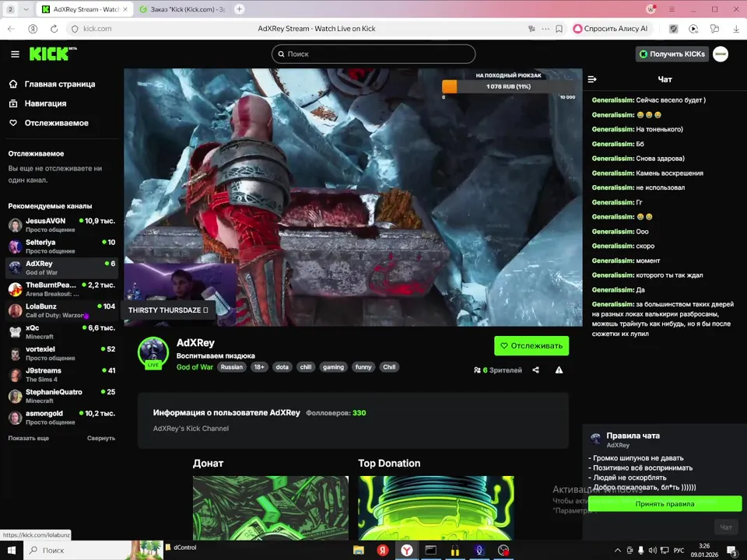Viewport: 747px width, 560px height.
Task: Open File Explorer from taskbar
Action: 359,551
